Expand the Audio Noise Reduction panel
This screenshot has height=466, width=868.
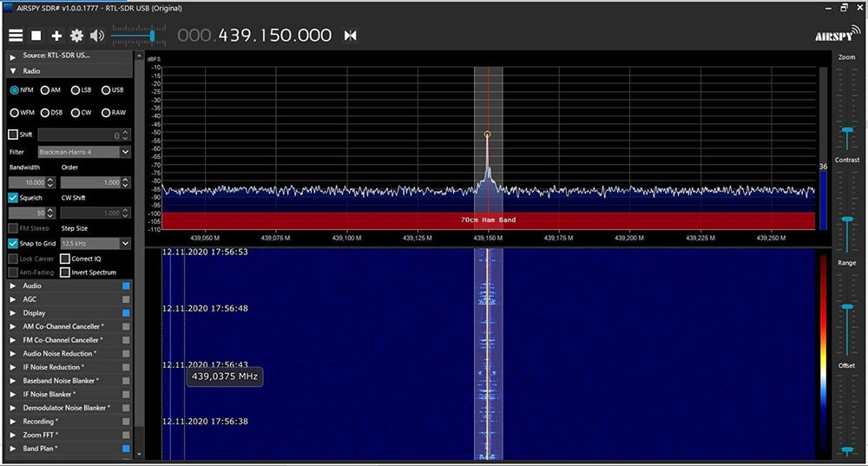(x=13, y=354)
